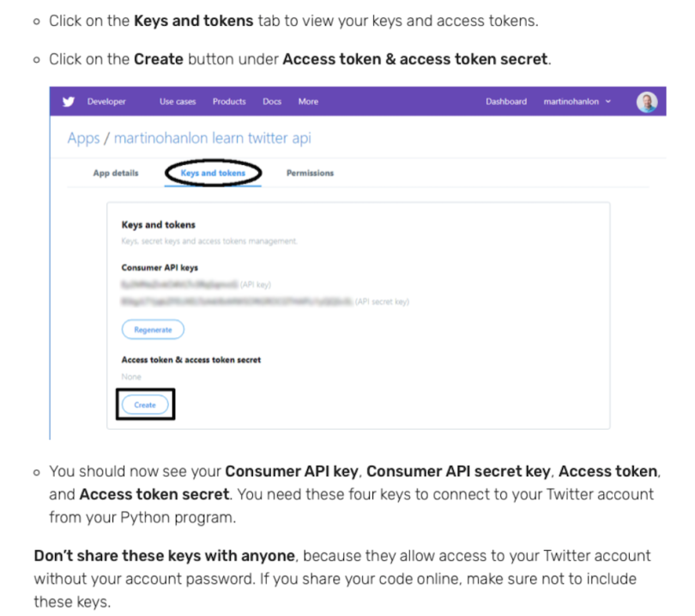Image resolution: width=695 pixels, height=616 pixels.
Task: Open the Products menu
Action: [229, 101]
